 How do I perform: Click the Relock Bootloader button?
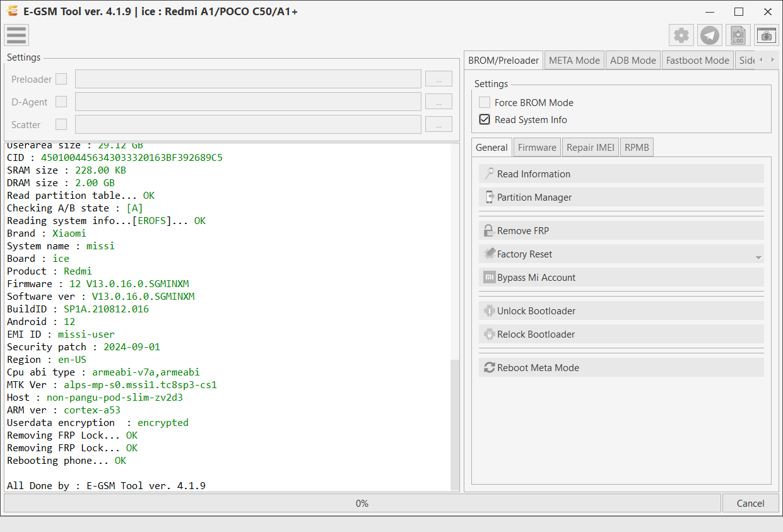coord(621,334)
